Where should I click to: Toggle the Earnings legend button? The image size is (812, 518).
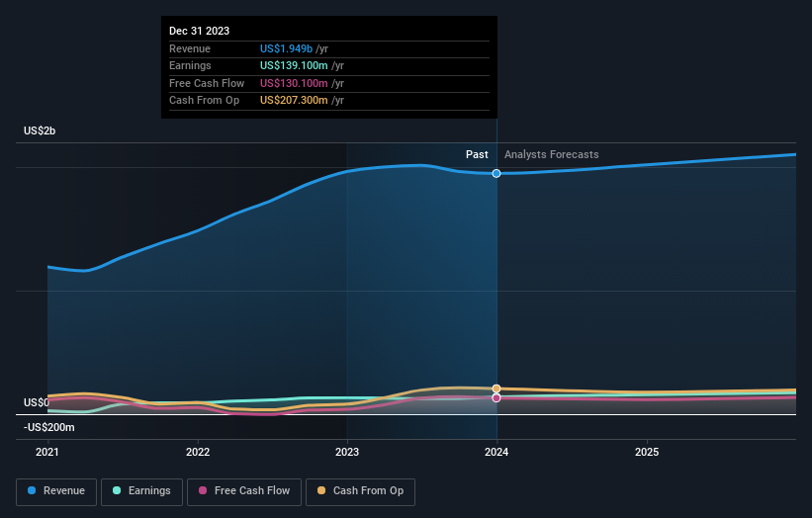[x=141, y=491]
